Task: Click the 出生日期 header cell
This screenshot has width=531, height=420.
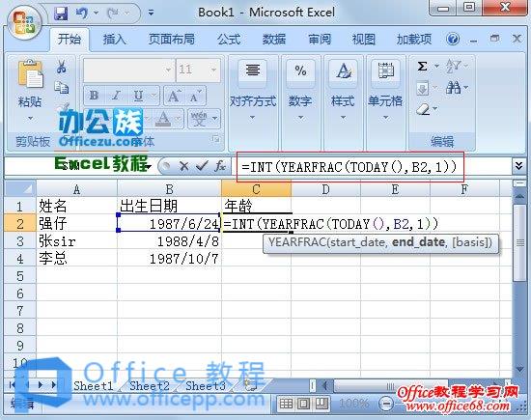Action: pos(169,206)
